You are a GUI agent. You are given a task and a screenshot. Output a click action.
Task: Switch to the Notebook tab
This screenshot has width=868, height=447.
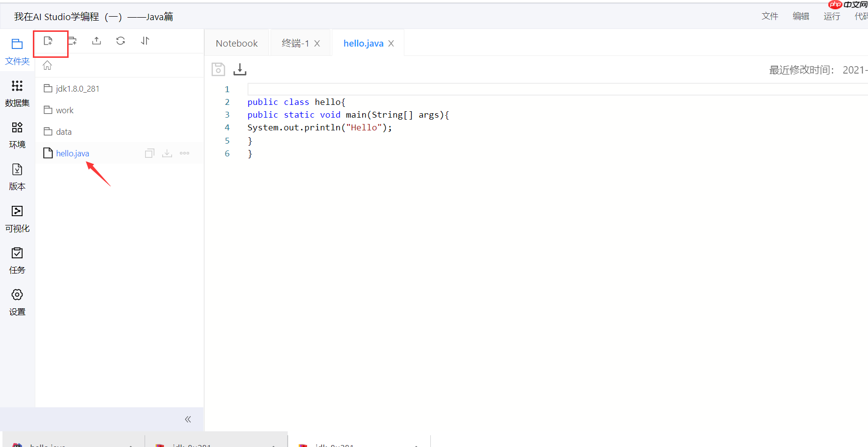click(237, 43)
